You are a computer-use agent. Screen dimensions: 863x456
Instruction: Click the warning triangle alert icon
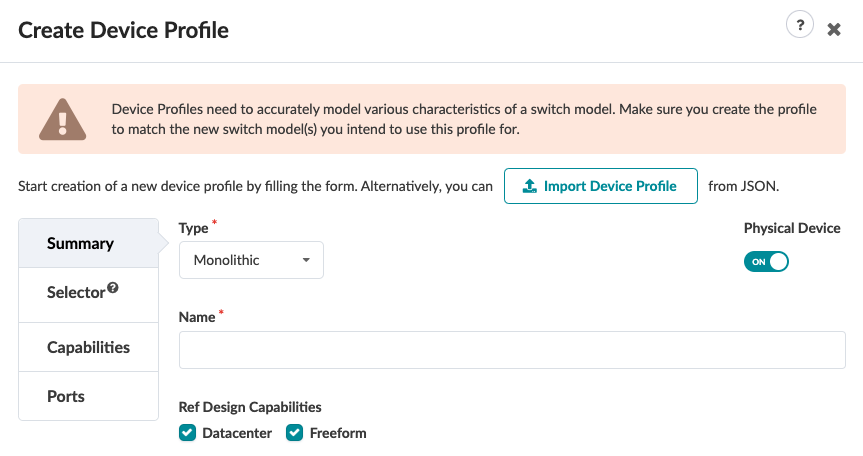point(61,119)
